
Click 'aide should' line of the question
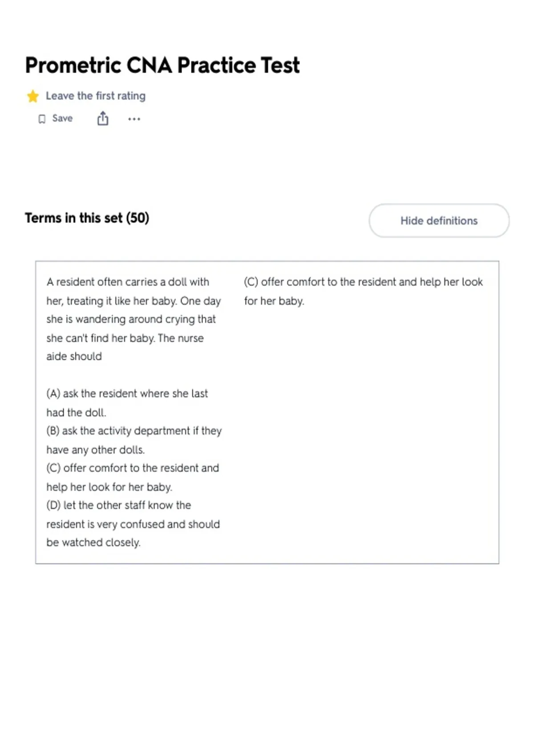[x=74, y=357]
